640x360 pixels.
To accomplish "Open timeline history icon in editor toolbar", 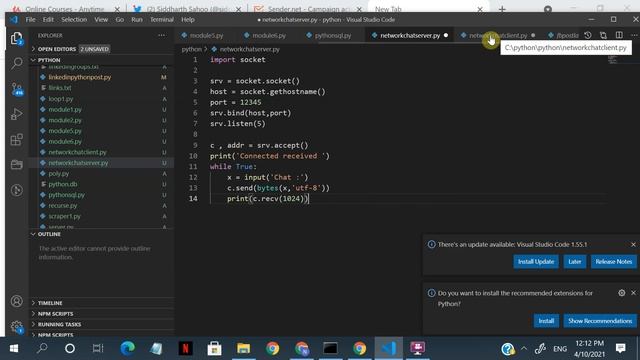I will tap(588, 36).
